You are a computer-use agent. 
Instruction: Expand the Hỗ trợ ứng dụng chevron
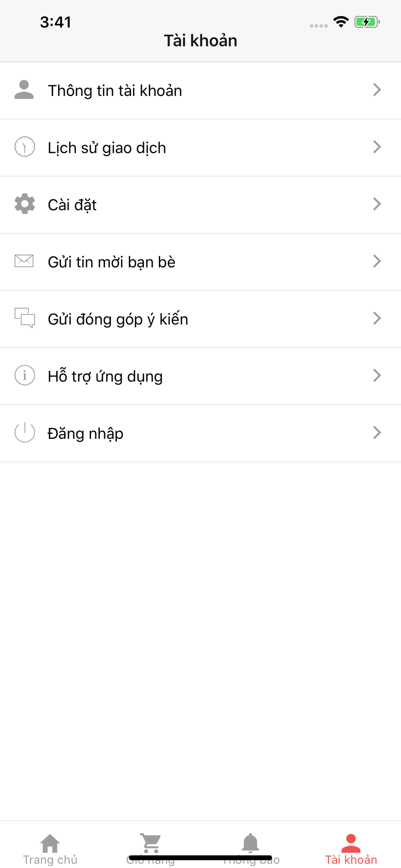click(377, 375)
